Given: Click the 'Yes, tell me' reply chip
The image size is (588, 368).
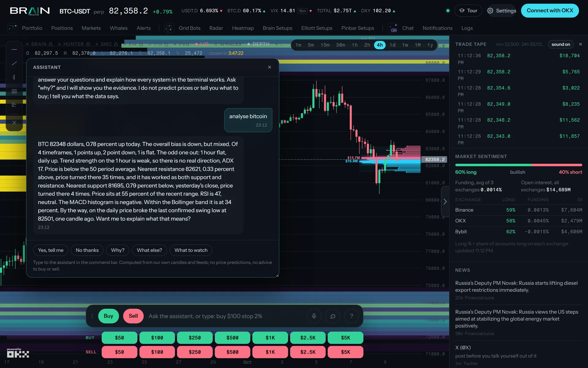Looking at the screenshot, I should [51, 250].
